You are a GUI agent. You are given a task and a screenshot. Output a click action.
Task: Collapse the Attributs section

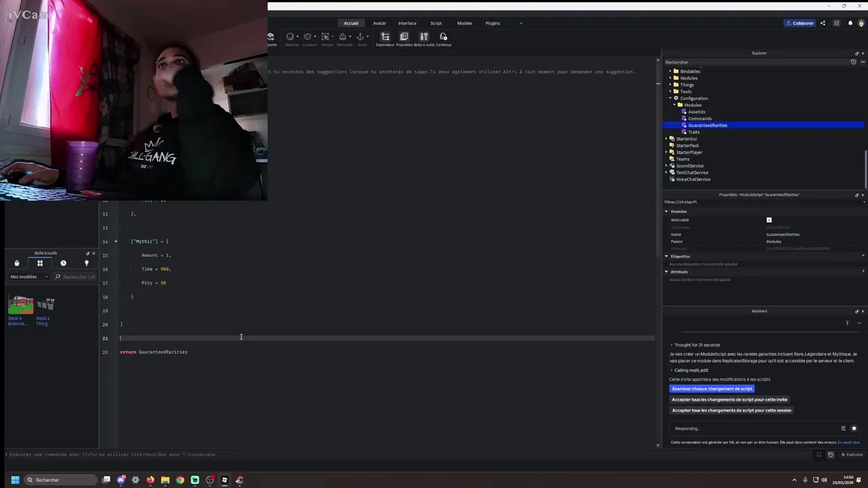click(x=667, y=272)
